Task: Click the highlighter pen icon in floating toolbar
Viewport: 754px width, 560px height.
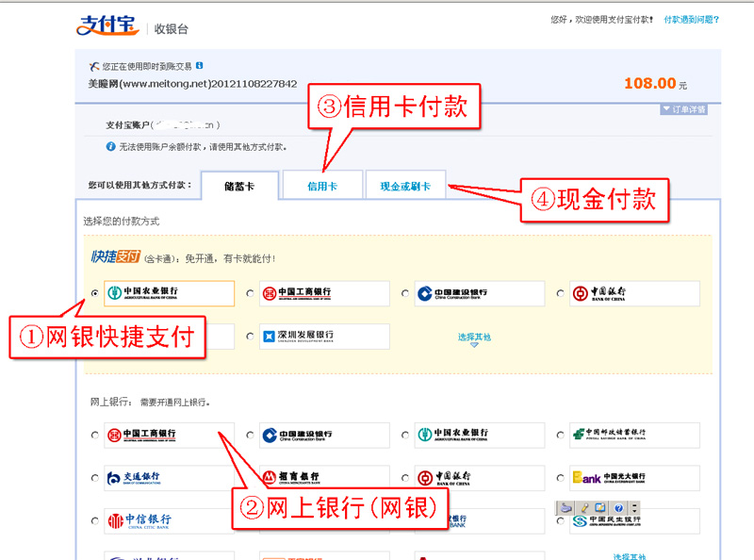Action: 584,507
